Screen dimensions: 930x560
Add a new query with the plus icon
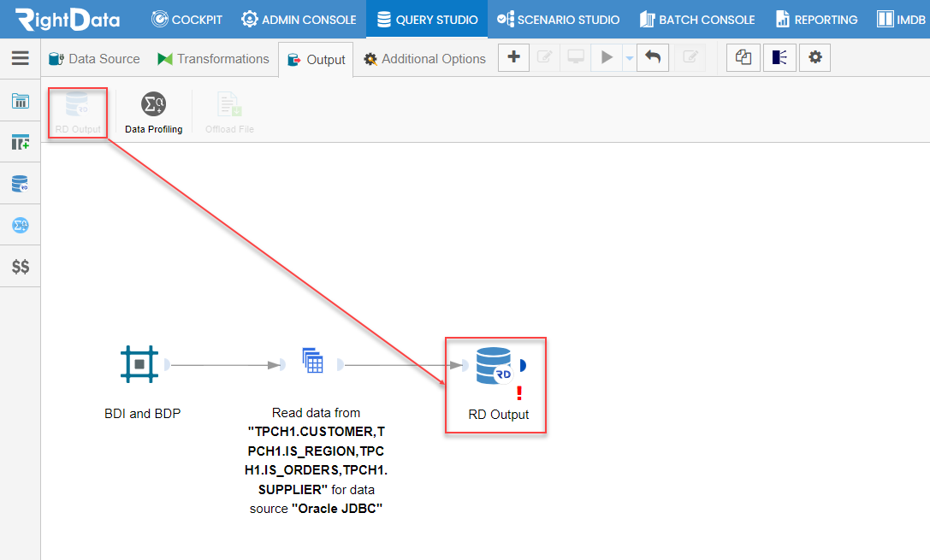tap(513, 57)
